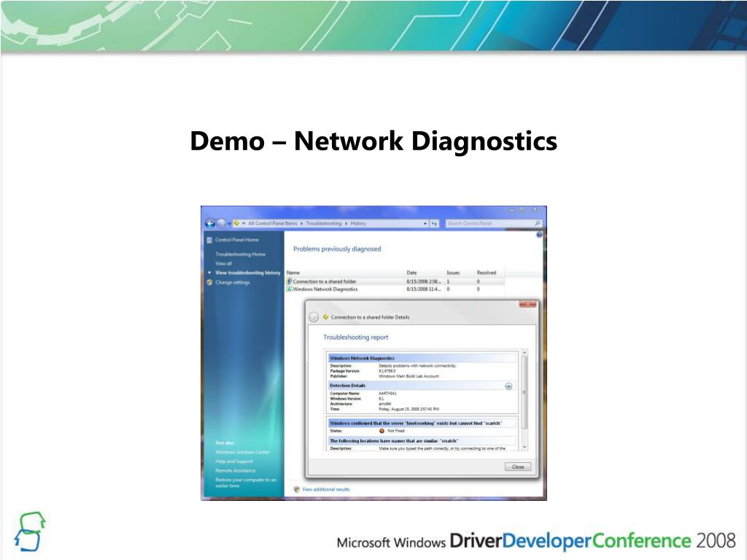Open recent pages arrow beside Forward button
The image size is (747, 560).
click(x=229, y=223)
